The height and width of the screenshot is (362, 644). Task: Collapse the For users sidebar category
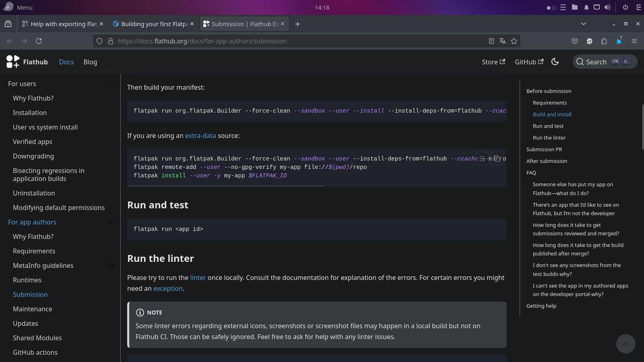tap(112, 84)
